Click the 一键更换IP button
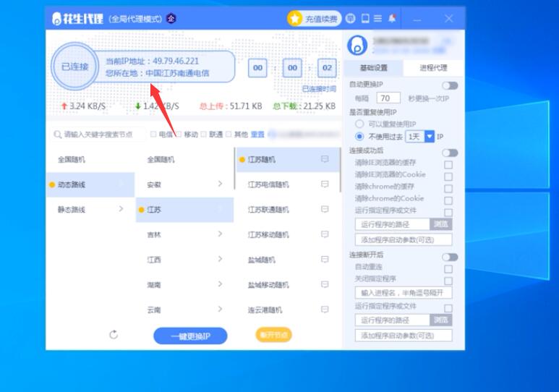559x392 pixels. 190,336
